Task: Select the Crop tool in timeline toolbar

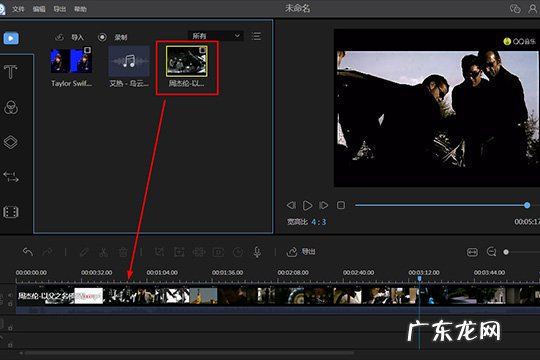Action: pos(159,252)
